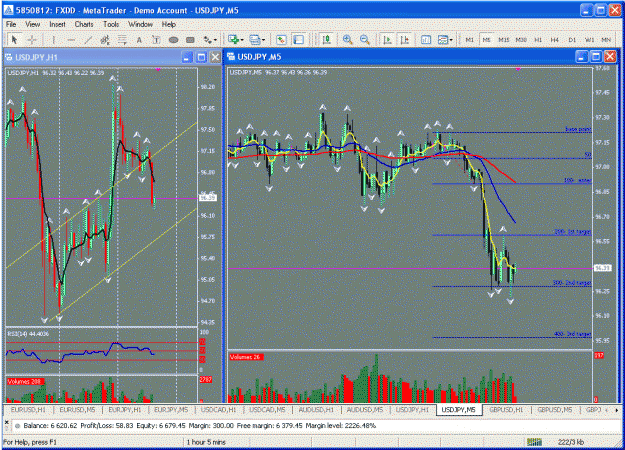Click the '1 hour 5 mins' status field
Image resolution: width=625 pixels, height=450 pixels.
pyautogui.click(x=206, y=442)
